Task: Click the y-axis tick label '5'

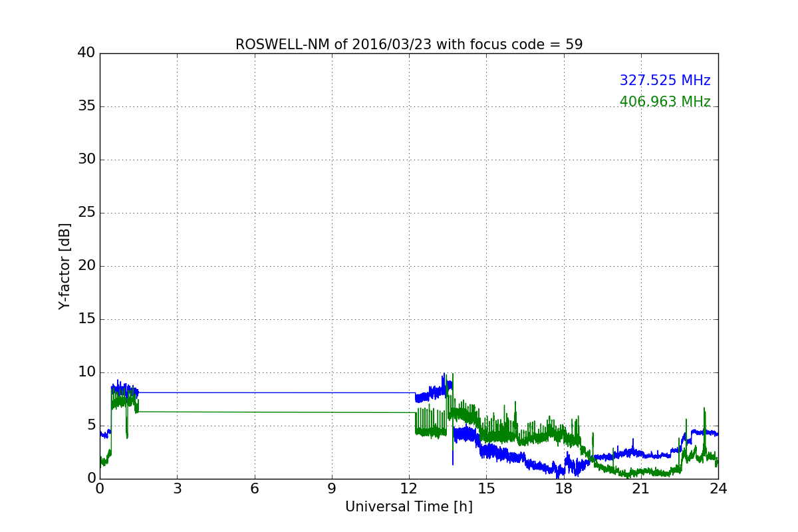Action: (x=91, y=426)
